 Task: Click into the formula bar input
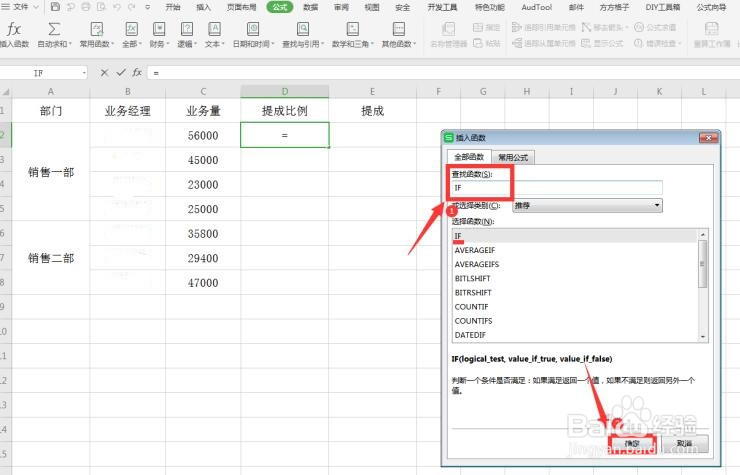point(443,73)
